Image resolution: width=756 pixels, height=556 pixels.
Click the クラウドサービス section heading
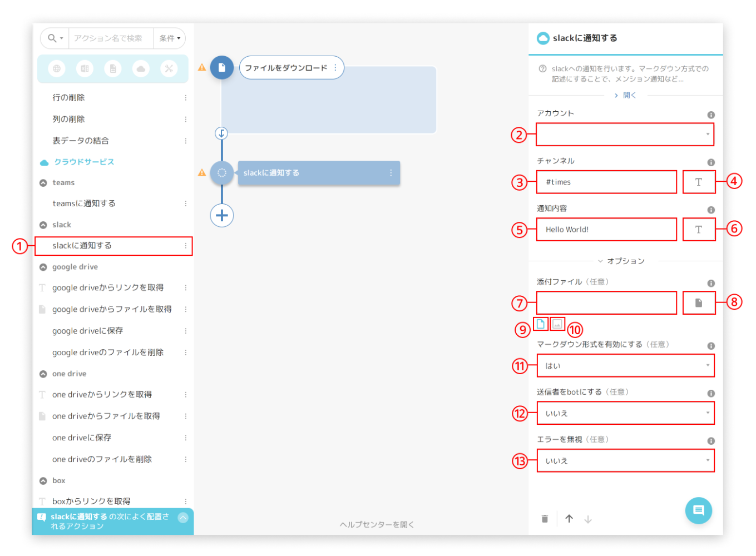tap(84, 162)
